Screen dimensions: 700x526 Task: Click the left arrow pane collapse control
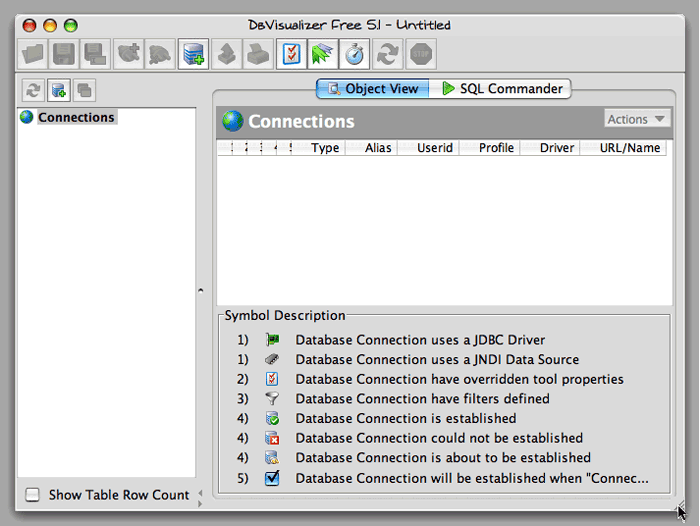pos(200,493)
